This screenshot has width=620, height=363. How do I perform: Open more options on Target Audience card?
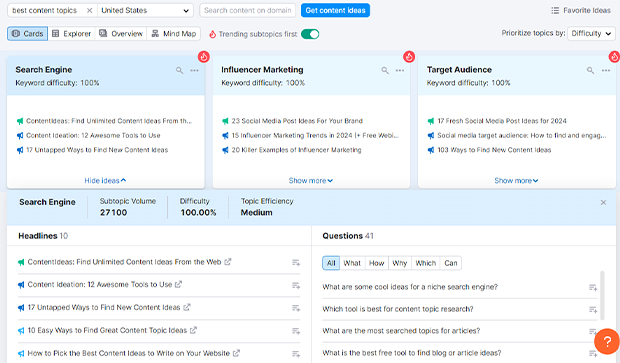(606, 70)
